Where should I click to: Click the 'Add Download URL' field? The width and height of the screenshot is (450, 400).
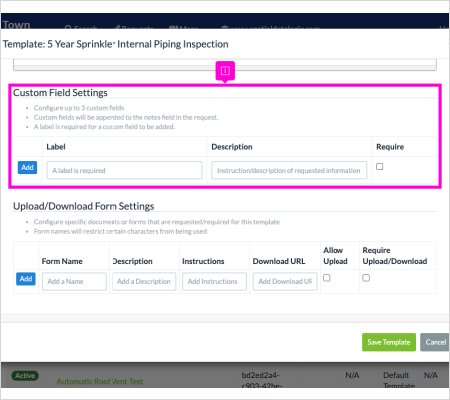click(x=285, y=281)
